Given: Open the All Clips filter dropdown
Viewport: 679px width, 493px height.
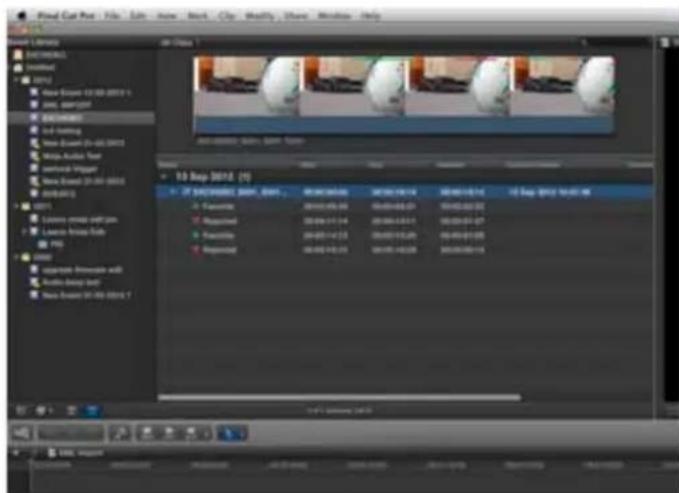Looking at the screenshot, I should [178, 42].
